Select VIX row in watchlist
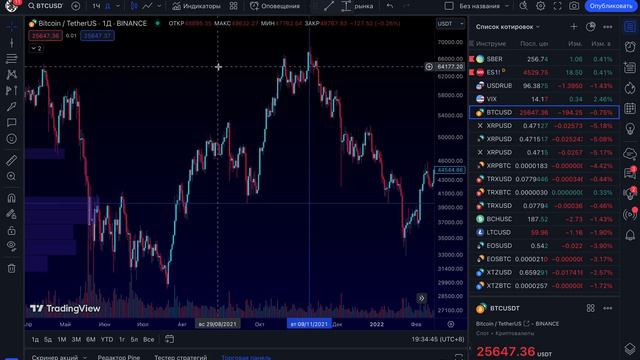This screenshot has width=640, height=360. click(x=544, y=99)
